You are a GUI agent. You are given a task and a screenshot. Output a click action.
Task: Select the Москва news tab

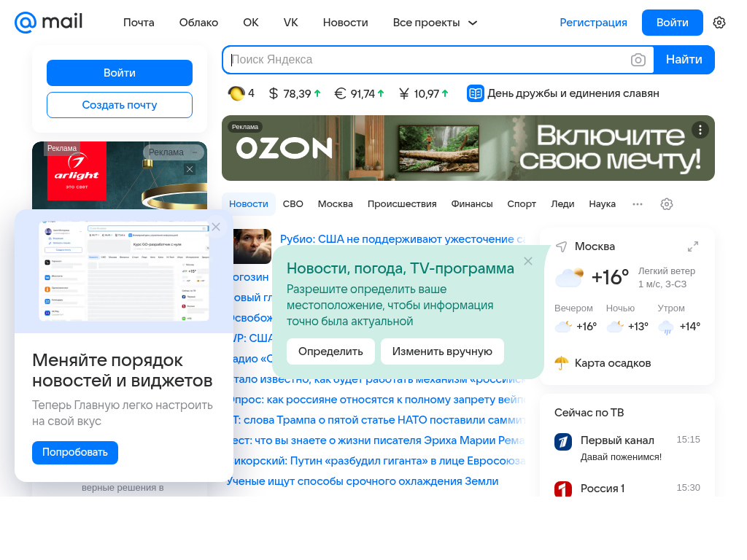click(336, 204)
